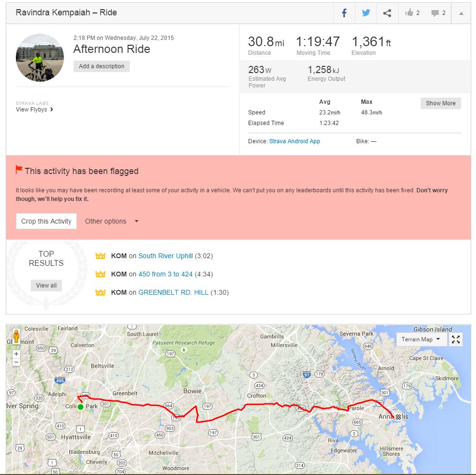Image resolution: width=476 pixels, height=475 pixels.
Task: Zoom out on the map
Action: point(16,362)
